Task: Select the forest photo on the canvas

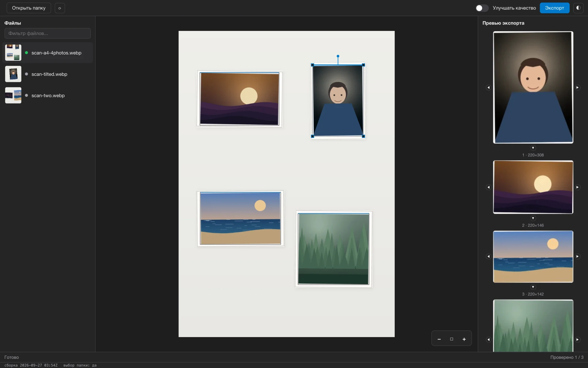Action: [x=334, y=249]
